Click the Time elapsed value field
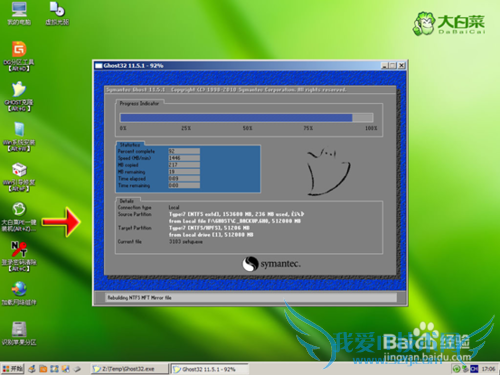500x375 pixels. pos(184,178)
